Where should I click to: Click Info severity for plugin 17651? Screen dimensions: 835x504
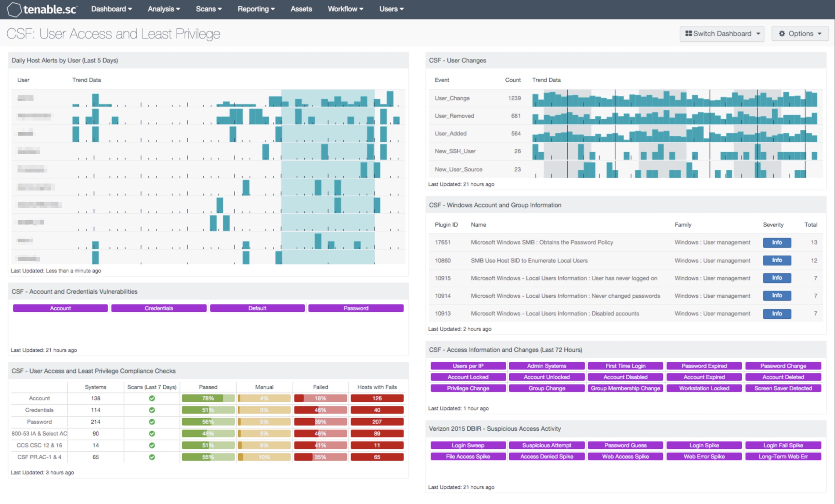[x=777, y=242]
